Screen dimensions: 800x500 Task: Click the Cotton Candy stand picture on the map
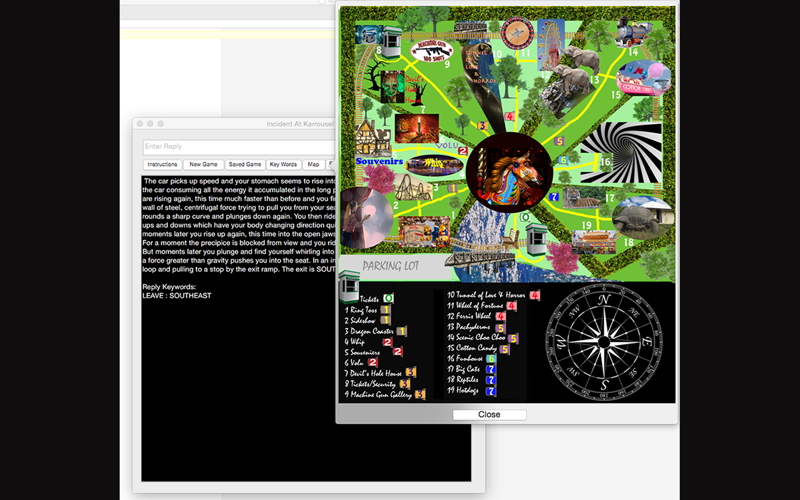coord(643,78)
